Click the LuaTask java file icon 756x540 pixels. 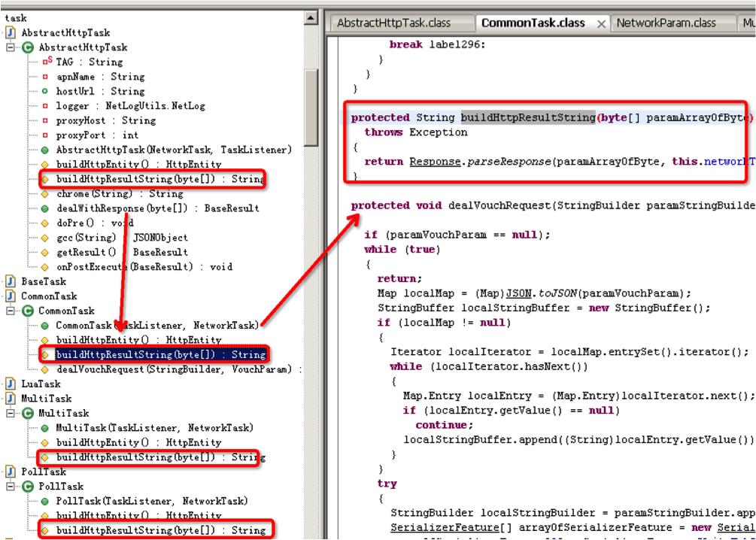click(x=11, y=384)
